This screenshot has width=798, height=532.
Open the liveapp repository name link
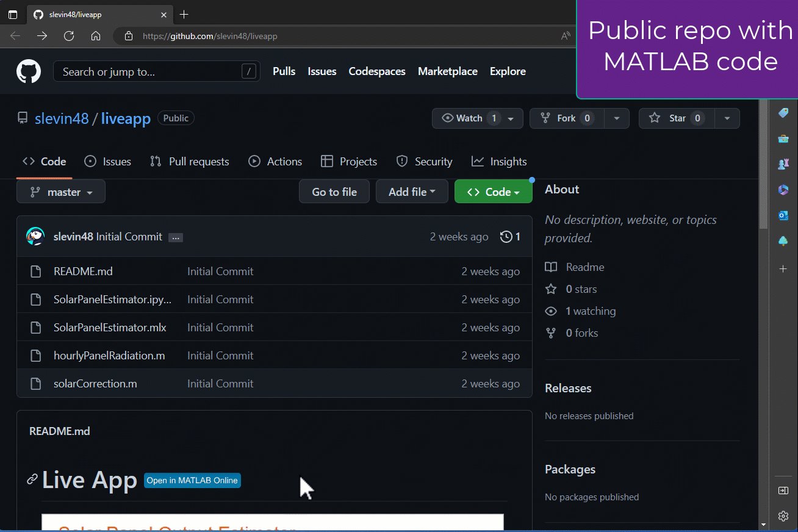126,118
